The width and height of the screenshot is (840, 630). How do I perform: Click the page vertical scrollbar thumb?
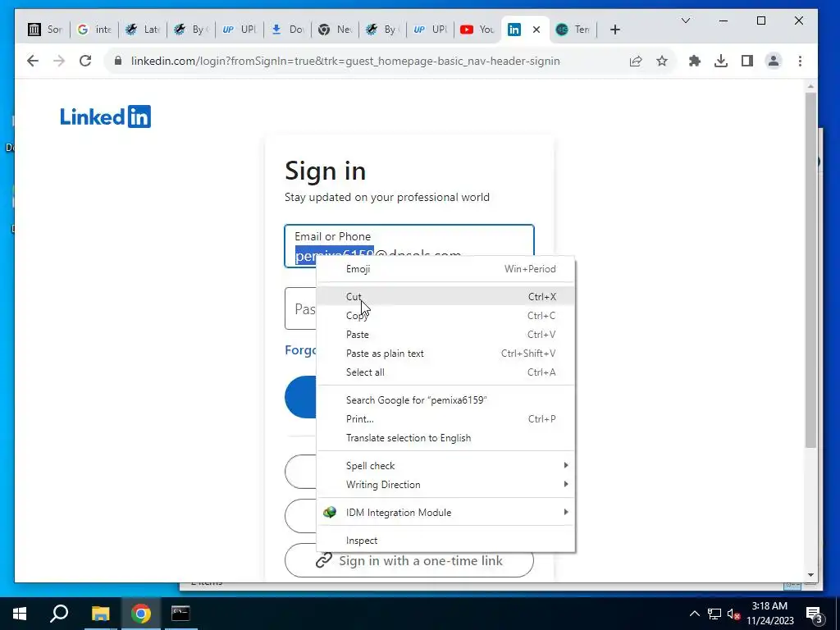[x=810, y=270]
